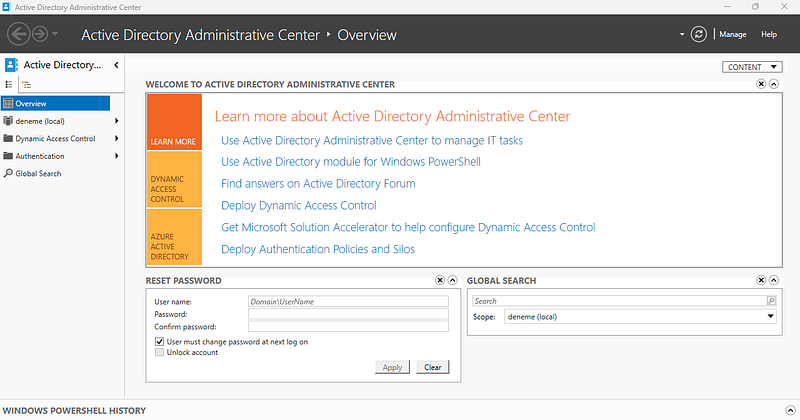Select the LEARN MORE tab
The height and width of the screenshot is (420, 800).
tap(174, 122)
